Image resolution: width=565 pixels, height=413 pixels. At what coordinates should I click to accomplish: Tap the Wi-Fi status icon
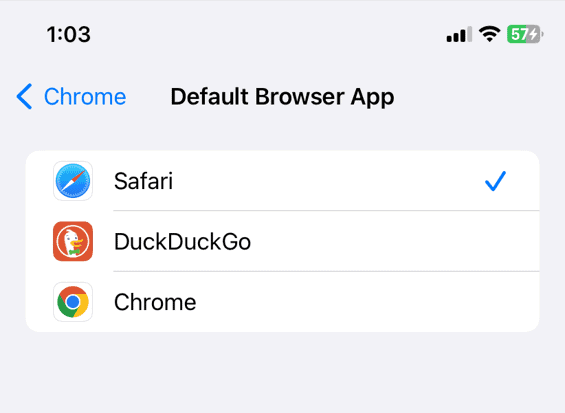point(489,34)
